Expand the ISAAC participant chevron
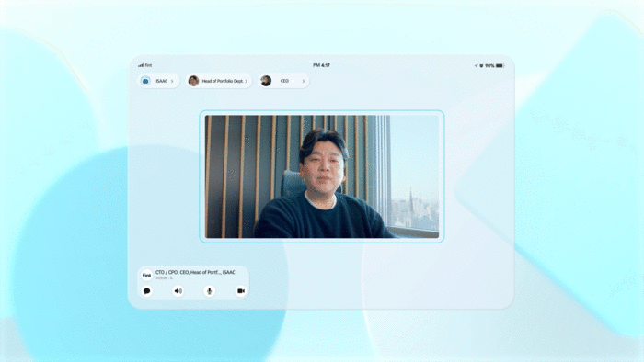644x362 pixels. (172, 81)
